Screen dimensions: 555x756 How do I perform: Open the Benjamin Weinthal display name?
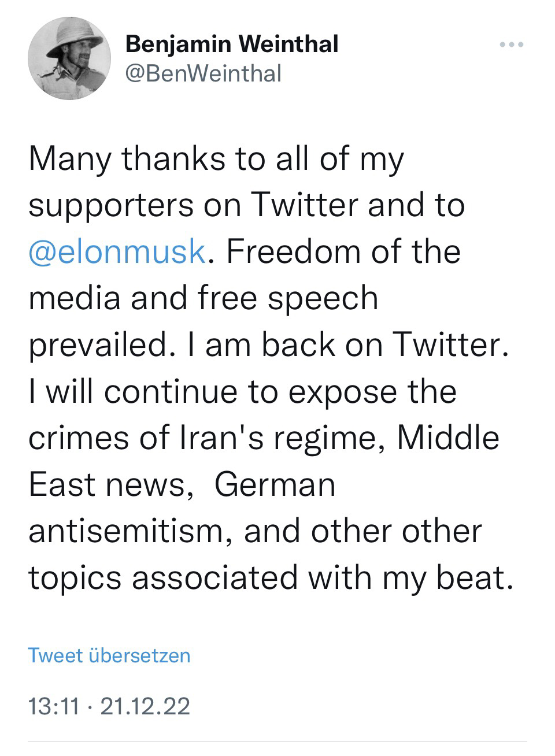tap(232, 44)
